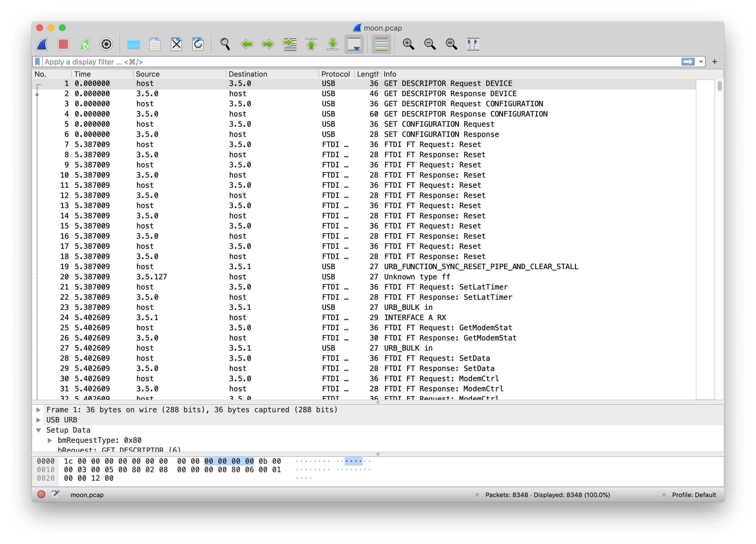Go back in packet history

(247, 44)
